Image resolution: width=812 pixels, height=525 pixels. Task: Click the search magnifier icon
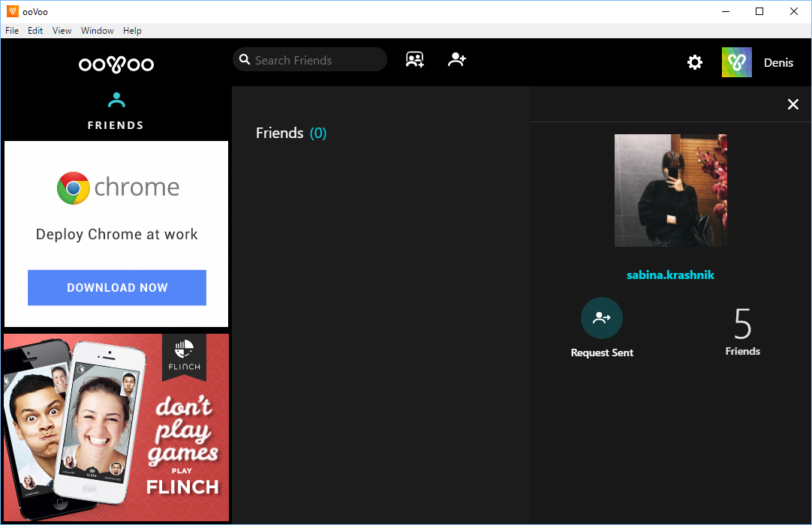pyautogui.click(x=245, y=59)
